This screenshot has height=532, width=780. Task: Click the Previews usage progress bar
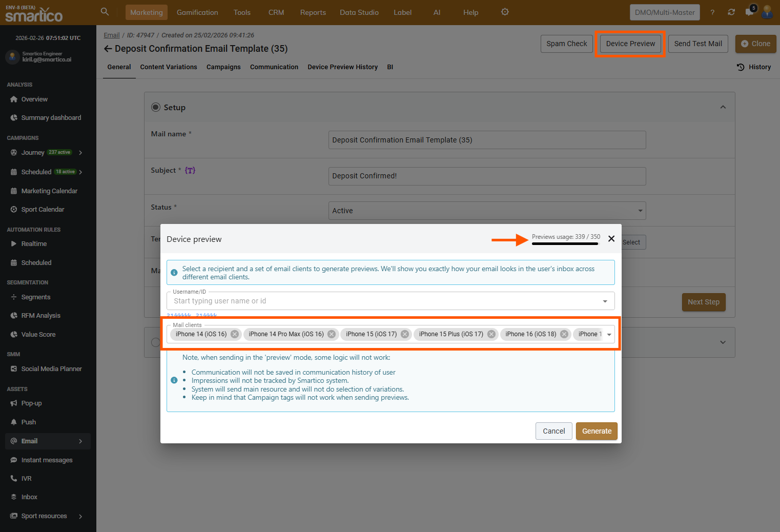pyautogui.click(x=565, y=244)
